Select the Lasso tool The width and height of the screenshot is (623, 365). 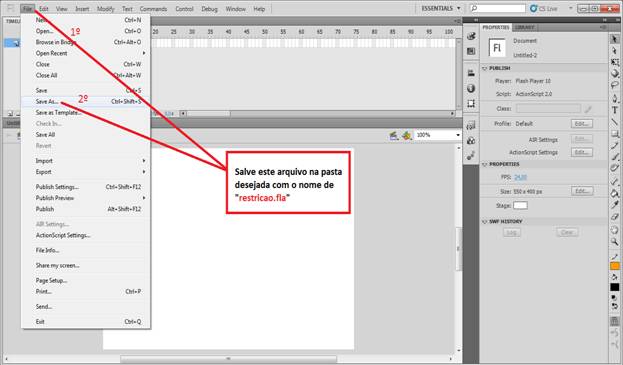(615, 85)
